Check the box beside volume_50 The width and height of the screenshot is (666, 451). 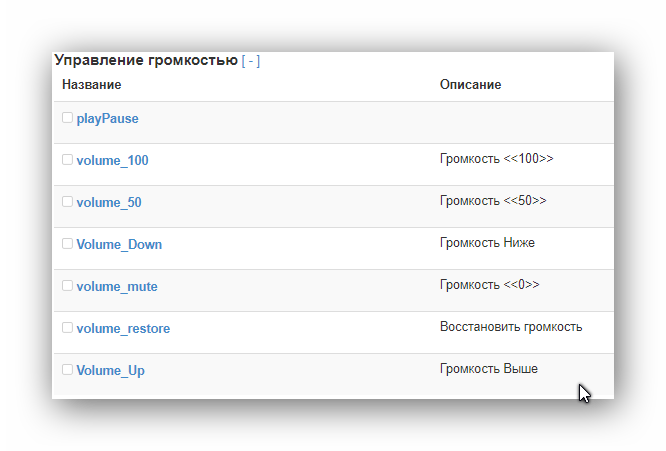click(x=68, y=202)
